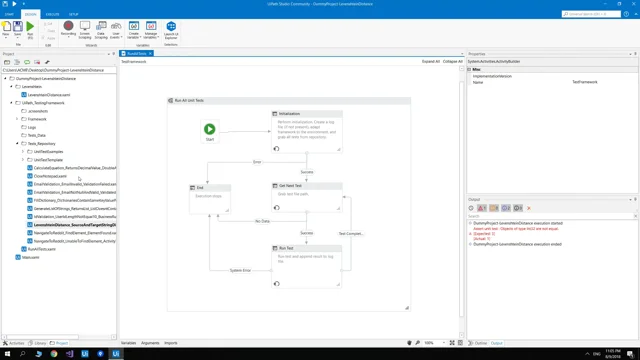Toggle the error messages filter in Output
Screen dimensions: 640x360
pyautogui.click(x=482, y=208)
